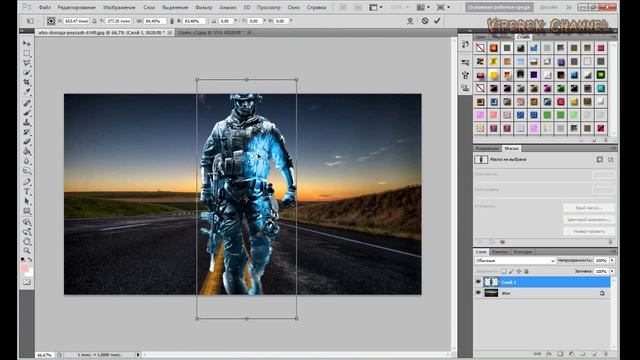Hide the Слой 1 layer via eye icon
The image size is (640, 360).
point(478,282)
